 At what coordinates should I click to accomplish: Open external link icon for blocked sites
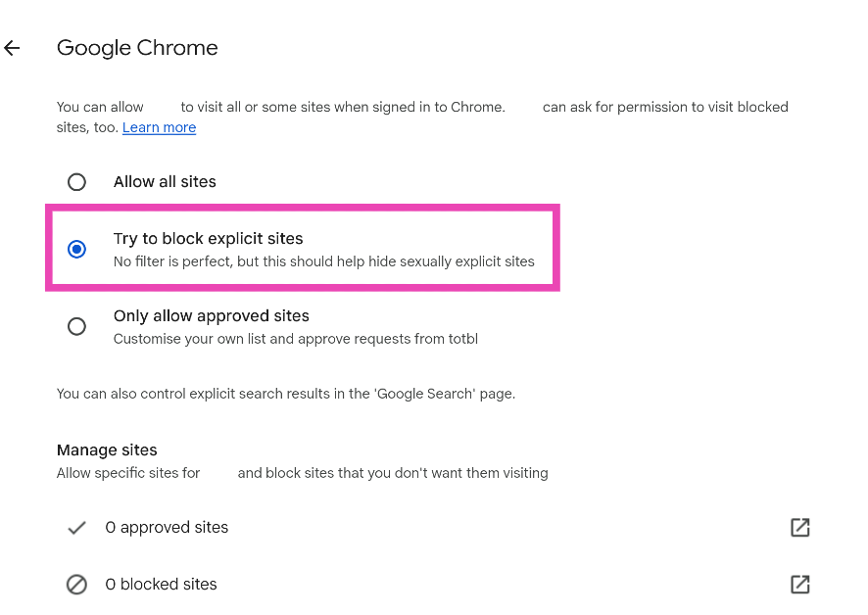(x=799, y=584)
